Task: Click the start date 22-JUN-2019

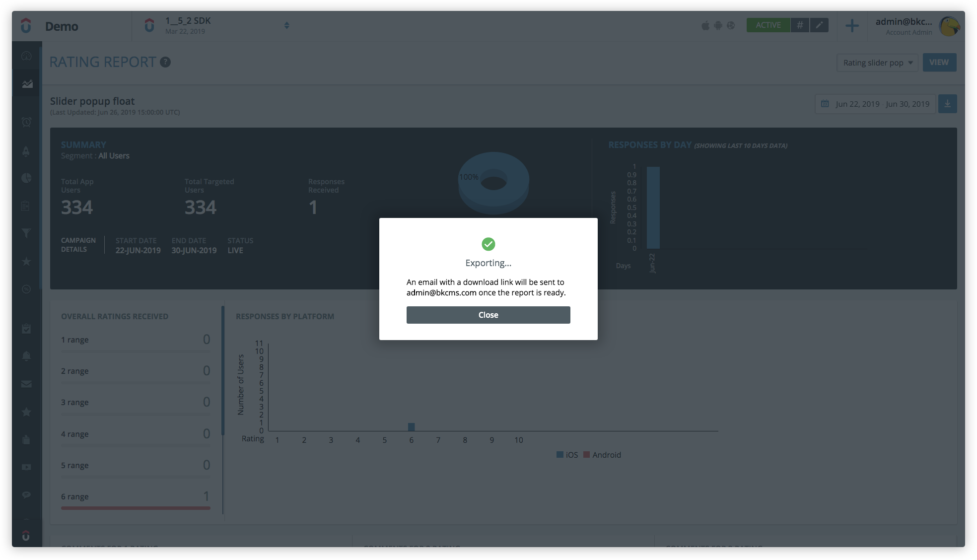Action: (x=138, y=251)
